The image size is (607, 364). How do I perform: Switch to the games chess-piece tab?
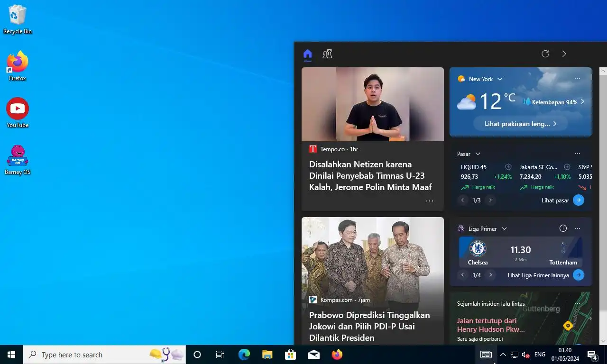(327, 54)
